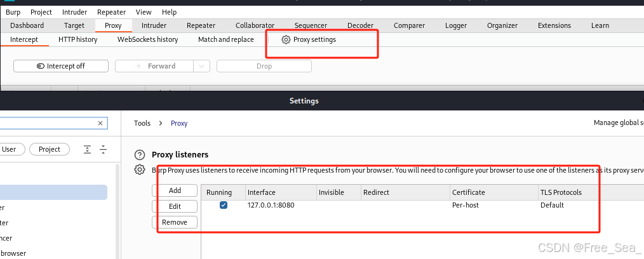This screenshot has height=259, width=644.
Task: Open the Help menu
Action: point(169,12)
